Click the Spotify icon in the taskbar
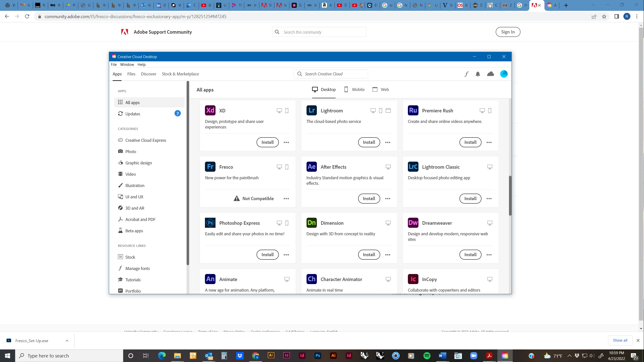Screen dimensions: 644x362 (427, 355)
